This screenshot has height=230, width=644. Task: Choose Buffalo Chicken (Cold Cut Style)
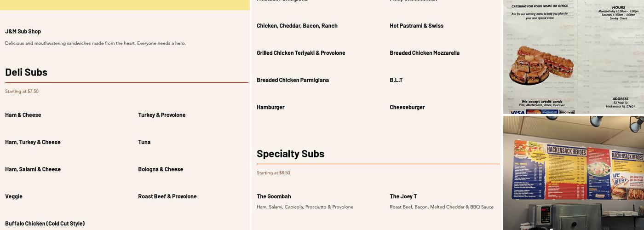(45, 224)
